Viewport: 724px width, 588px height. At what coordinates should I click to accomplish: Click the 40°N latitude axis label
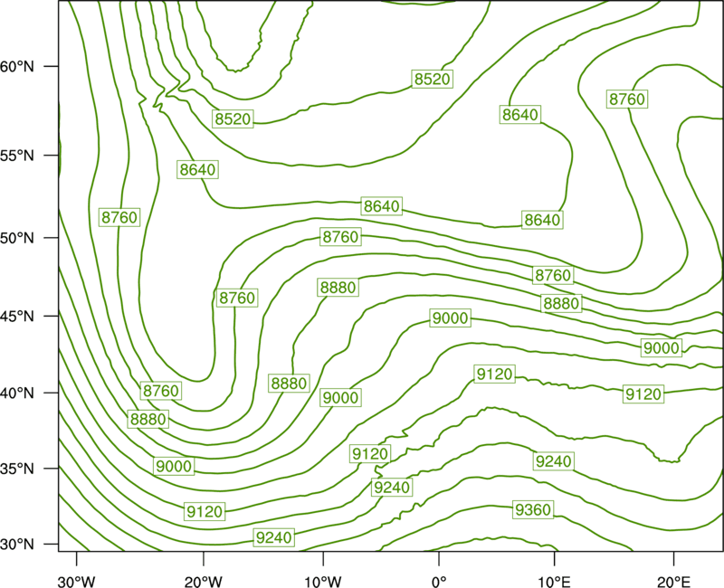[17, 394]
